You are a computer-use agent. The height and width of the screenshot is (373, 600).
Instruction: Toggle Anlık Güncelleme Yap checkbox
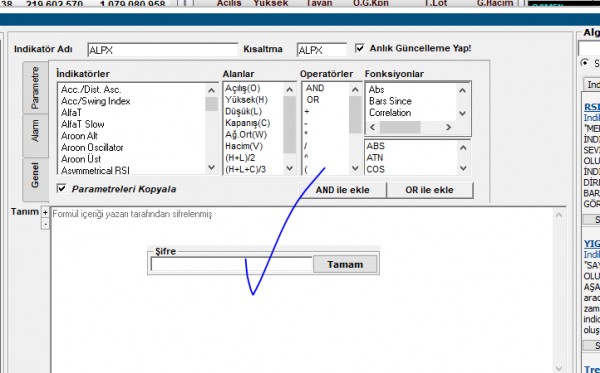click(360, 48)
